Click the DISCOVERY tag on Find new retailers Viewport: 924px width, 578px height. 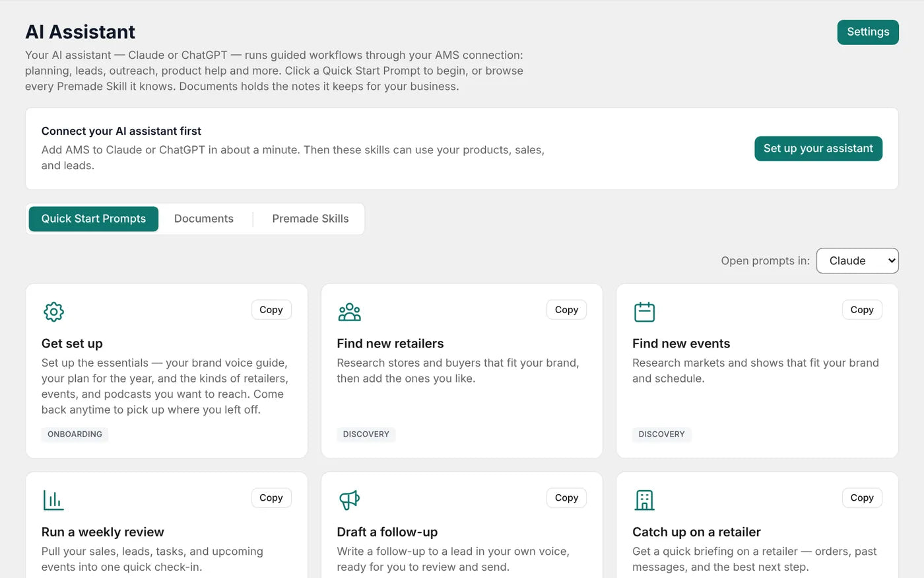[x=366, y=434]
